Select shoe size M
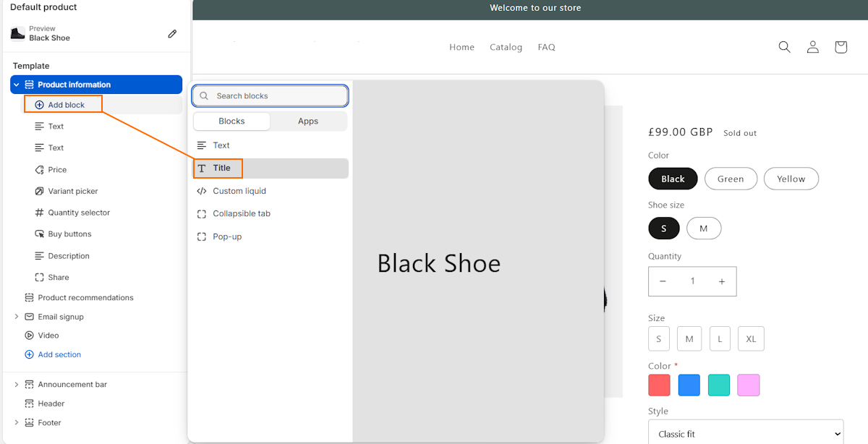The height and width of the screenshot is (444, 868). coord(704,229)
